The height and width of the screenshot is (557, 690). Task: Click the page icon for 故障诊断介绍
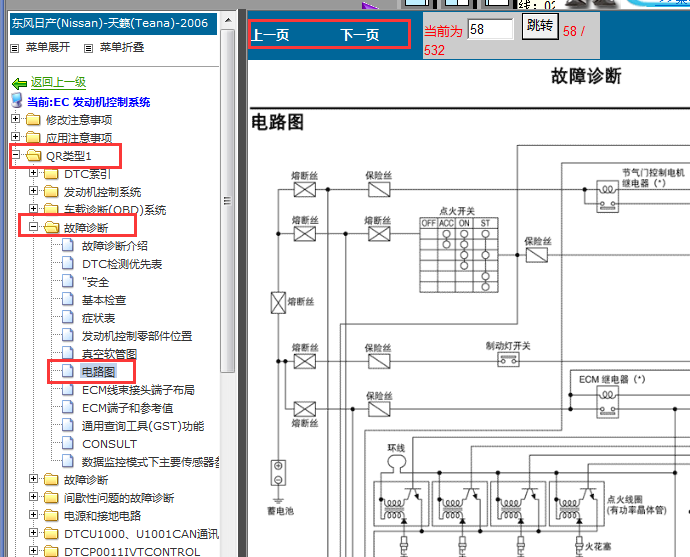(68, 245)
